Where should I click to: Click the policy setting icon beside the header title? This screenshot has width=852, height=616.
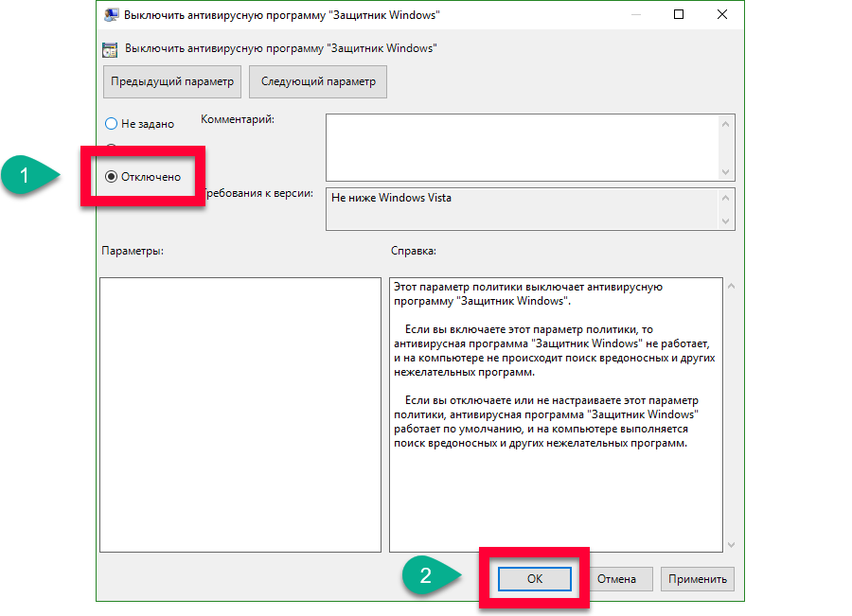tap(110, 48)
